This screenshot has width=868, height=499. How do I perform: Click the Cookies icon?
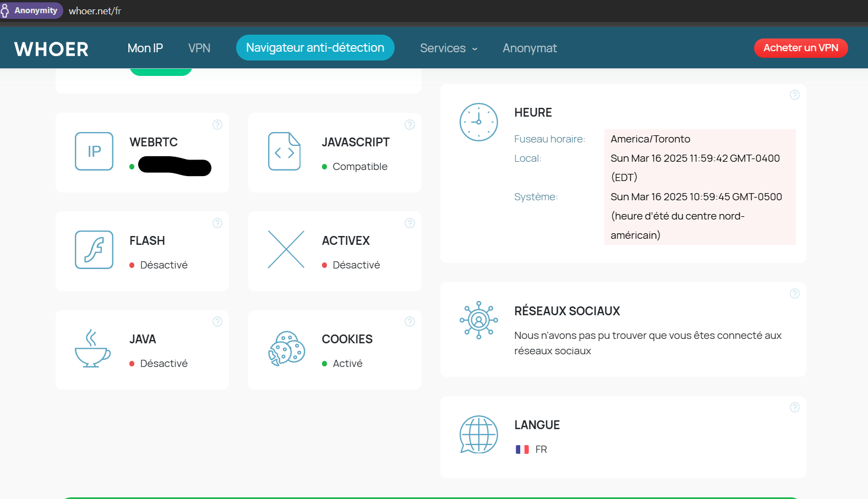287,349
